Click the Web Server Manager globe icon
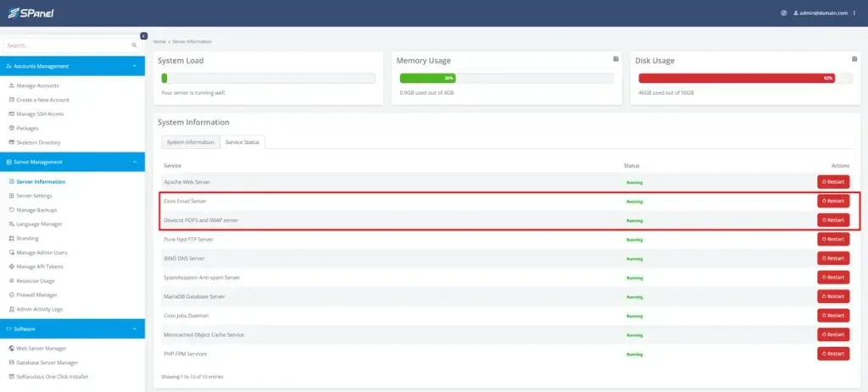868x392 pixels. tap(12, 348)
